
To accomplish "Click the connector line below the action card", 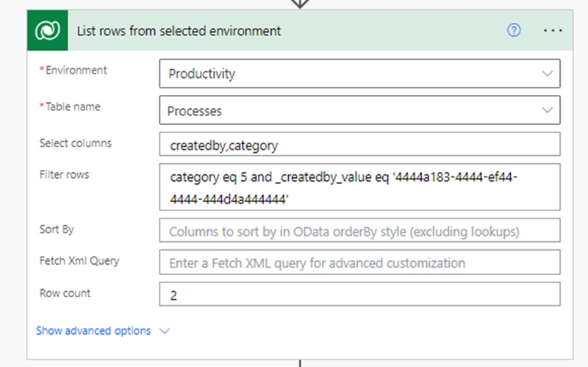I will (x=301, y=363).
